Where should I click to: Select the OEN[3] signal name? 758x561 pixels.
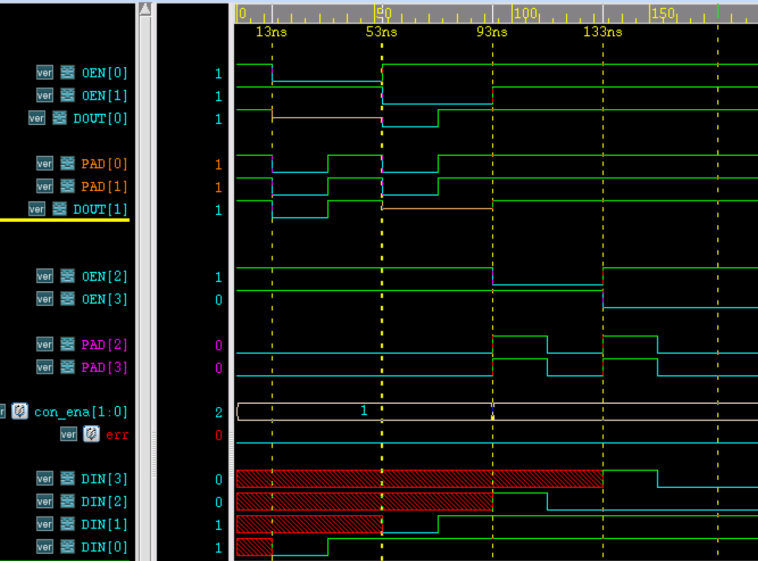pos(105,299)
